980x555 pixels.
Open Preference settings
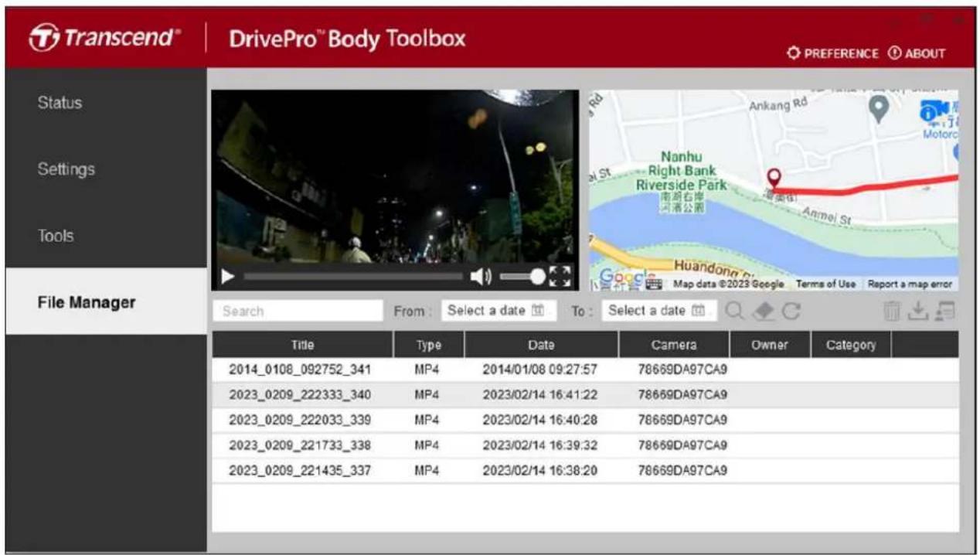[x=832, y=53]
